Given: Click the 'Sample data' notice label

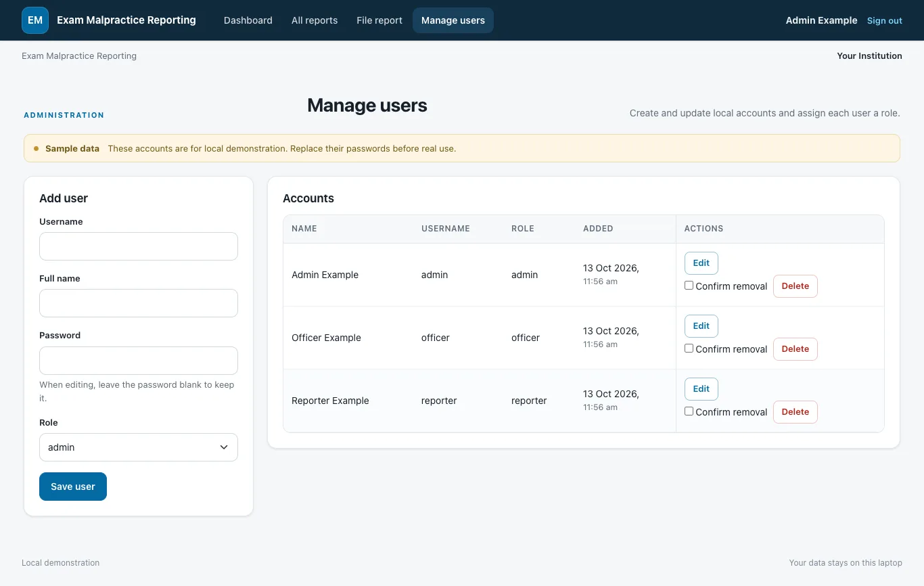Looking at the screenshot, I should [72, 149].
